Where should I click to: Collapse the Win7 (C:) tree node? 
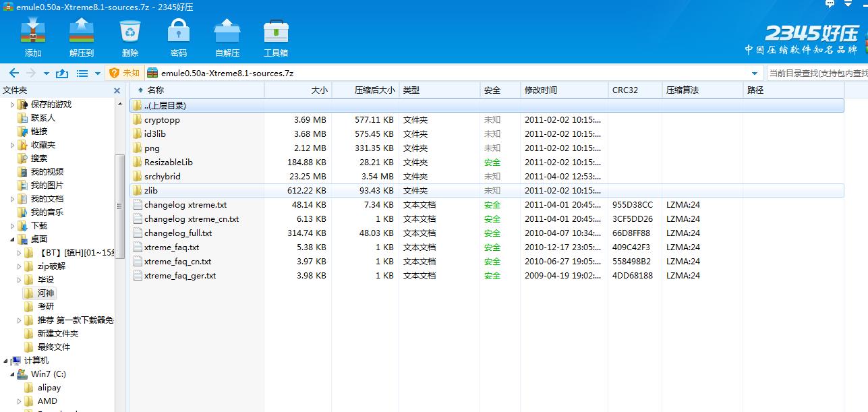point(12,374)
